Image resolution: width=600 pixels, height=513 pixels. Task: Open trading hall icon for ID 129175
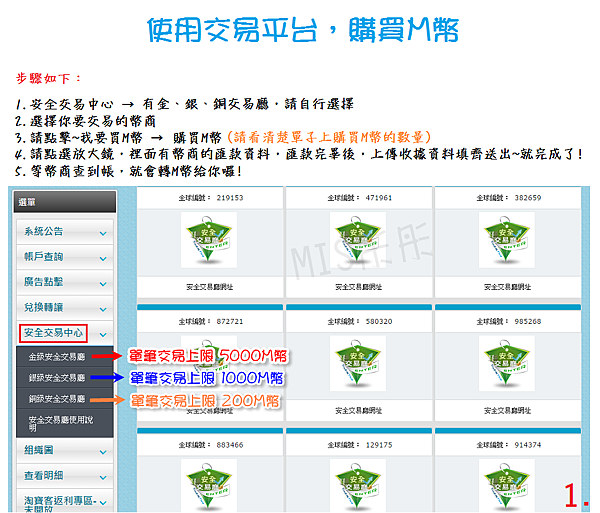pyautogui.click(x=358, y=486)
